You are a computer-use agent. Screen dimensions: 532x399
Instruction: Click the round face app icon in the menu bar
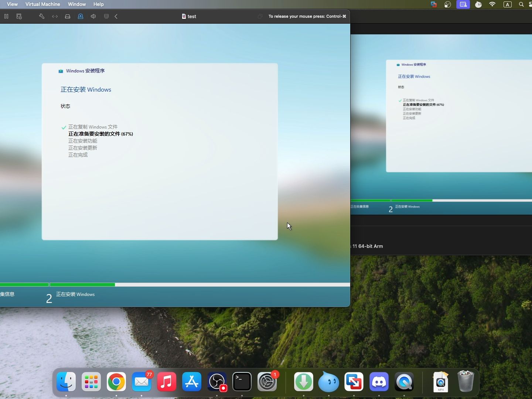478,4
